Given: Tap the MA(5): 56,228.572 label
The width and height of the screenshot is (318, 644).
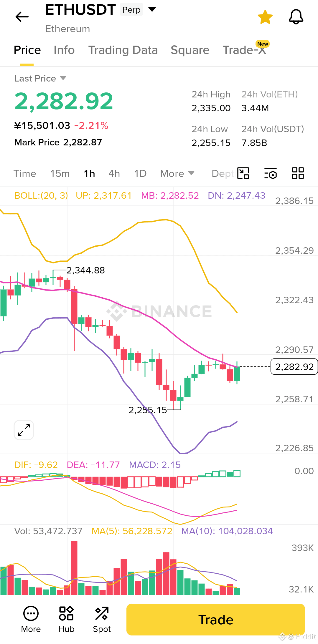Looking at the screenshot, I should pos(132,531).
